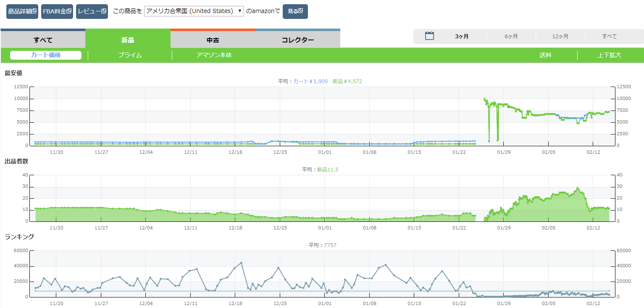Open 商品詳細 product details button
Screen dimensions: 644x308
tap(22, 11)
